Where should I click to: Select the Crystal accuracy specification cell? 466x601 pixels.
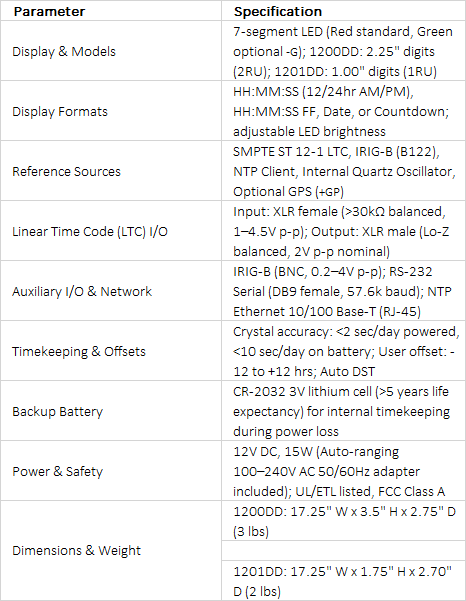343,351
